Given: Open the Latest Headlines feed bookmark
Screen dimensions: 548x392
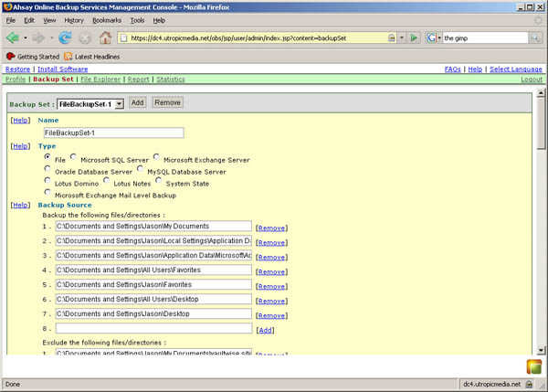Looking at the screenshot, I should click(x=92, y=57).
